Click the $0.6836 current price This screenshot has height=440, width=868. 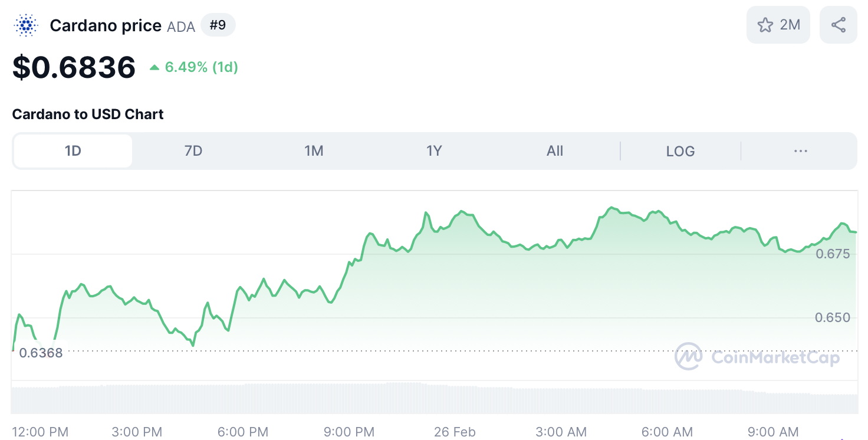pyautogui.click(x=74, y=67)
